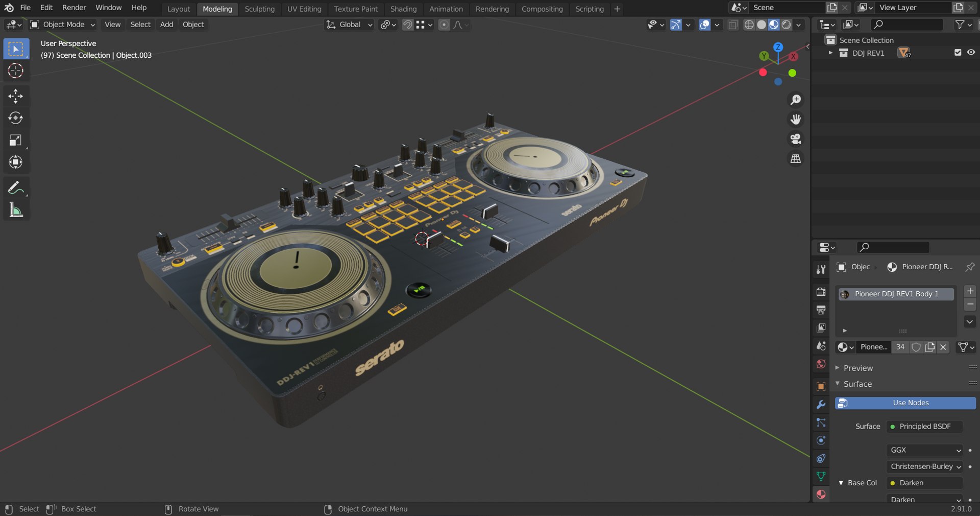Open the Object Constraints properties tab
The width and height of the screenshot is (980, 516).
click(x=821, y=458)
